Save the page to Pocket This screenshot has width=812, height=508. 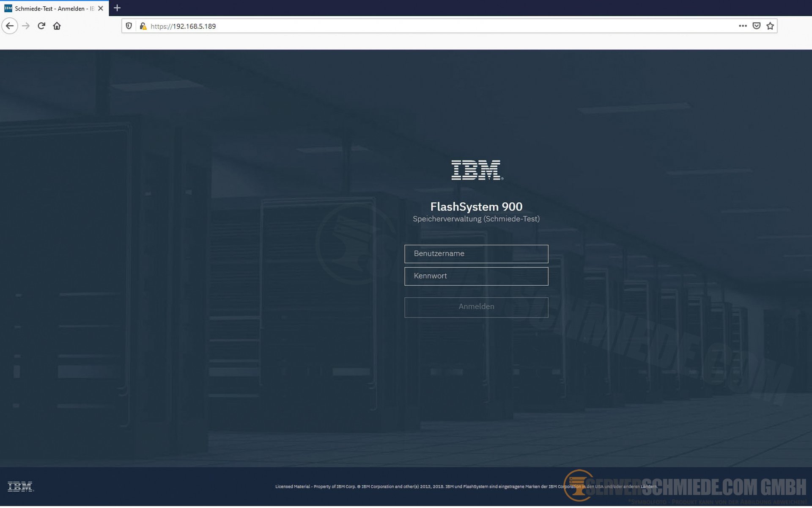coord(757,26)
